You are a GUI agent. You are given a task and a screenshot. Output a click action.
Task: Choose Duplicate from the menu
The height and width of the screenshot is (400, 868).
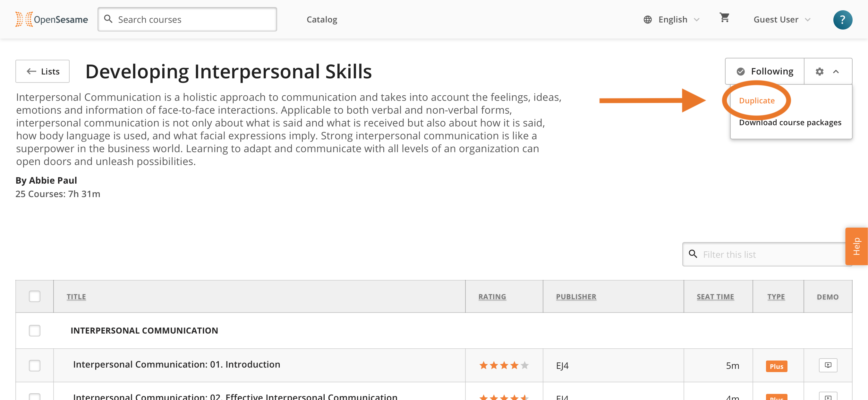pyautogui.click(x=756, y=100)
